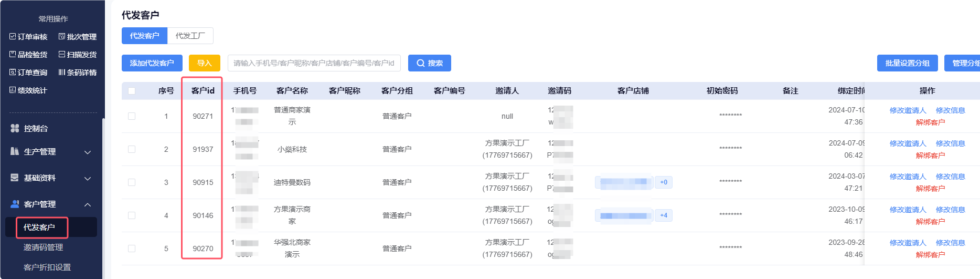Image resolution: width=980 pixels, height=279 pixels.
Task: Toggle the select-all header checkbox
Action: tap(132, 91)
